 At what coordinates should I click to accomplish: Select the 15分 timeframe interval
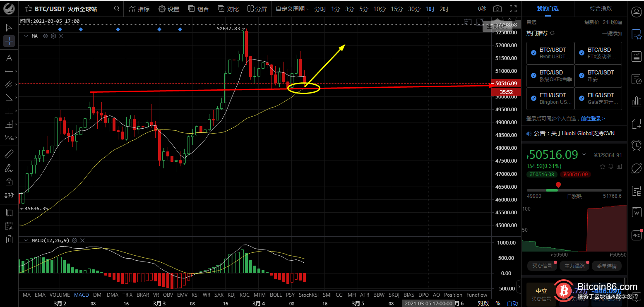[396, 9]
